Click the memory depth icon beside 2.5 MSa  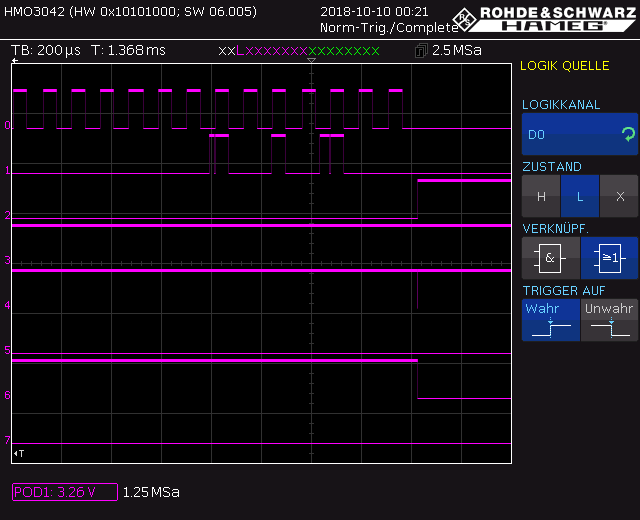(421, 51)
